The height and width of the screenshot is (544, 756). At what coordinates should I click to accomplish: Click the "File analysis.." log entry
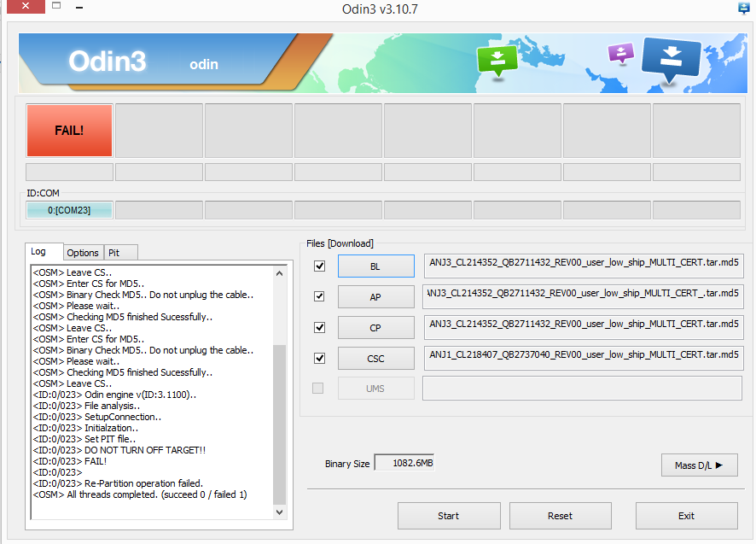click(x=86, y=406)
